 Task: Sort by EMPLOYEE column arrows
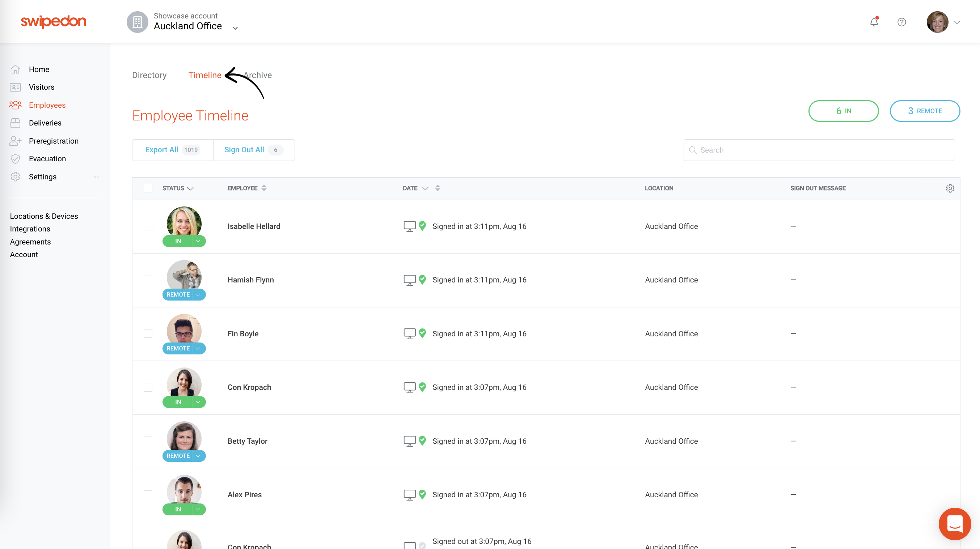point(264,188)
